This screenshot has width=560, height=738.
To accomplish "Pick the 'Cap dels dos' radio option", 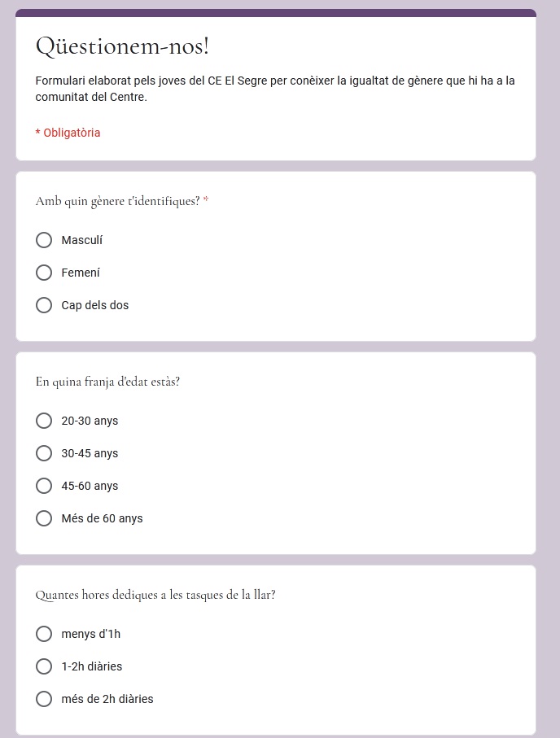I will [44, 306].
